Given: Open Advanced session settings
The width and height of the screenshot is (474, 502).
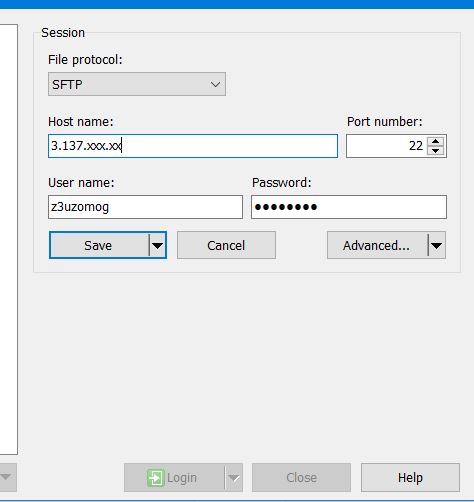Looking at the screenshot, I should click(x=377, y=245).
